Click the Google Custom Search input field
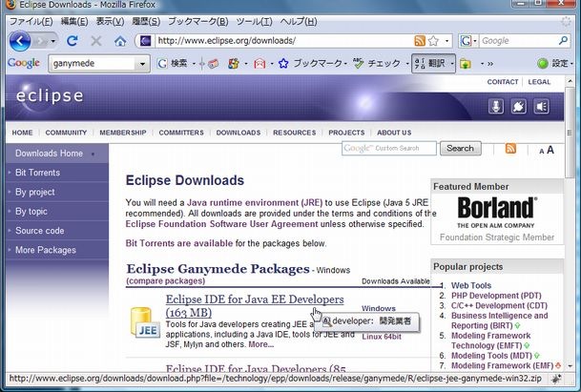Viewport: 581px width, 392px height. pyautogui.click(x=389, y=149)
